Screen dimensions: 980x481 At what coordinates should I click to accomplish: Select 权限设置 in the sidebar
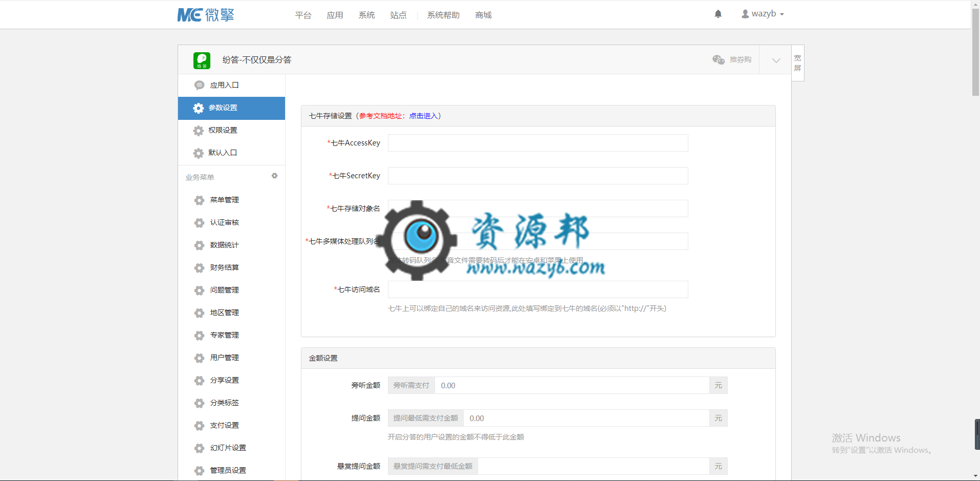coord(231,131)
